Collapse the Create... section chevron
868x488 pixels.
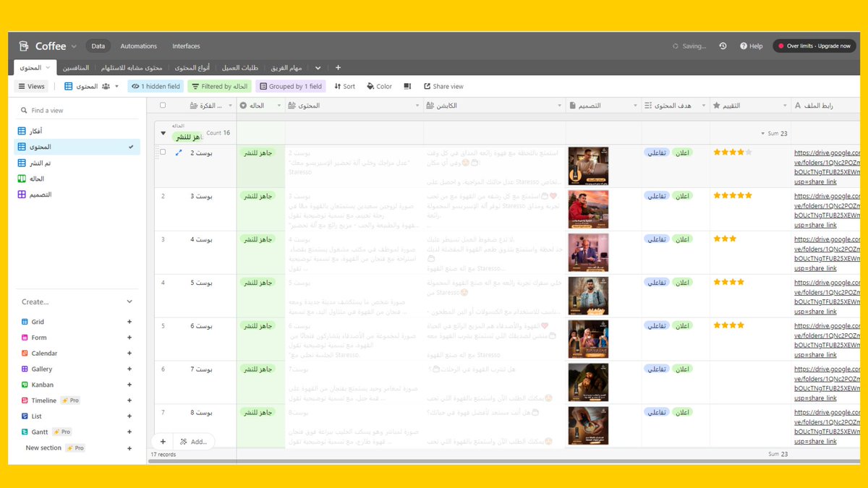coord(129,301)
